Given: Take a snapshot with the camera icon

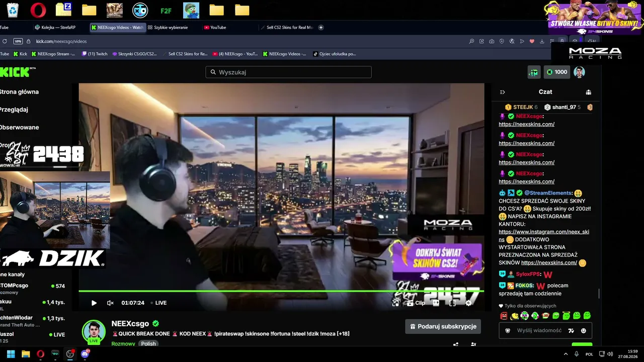Looking at the screenshot, I should 492,41.
